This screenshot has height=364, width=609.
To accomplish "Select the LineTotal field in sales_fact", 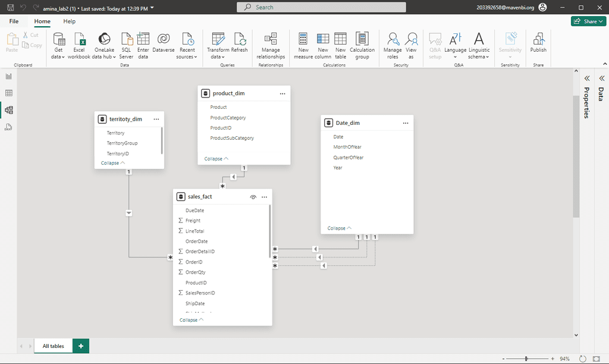I will 194,231.
